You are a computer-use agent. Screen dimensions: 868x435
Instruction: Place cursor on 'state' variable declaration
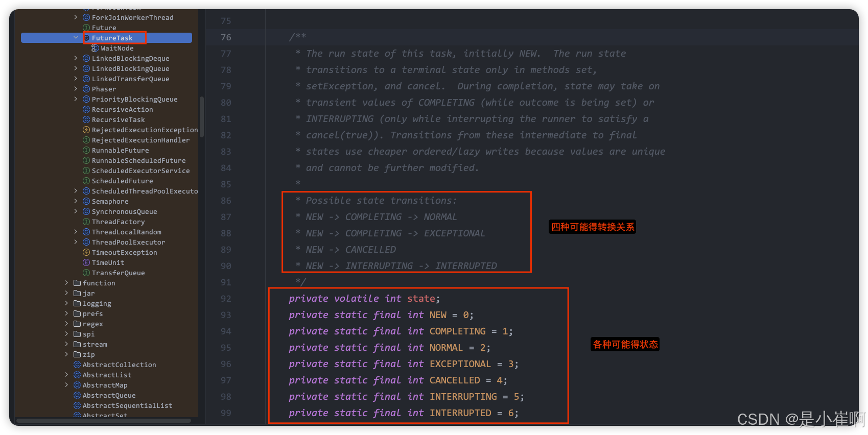coord(421,299)
